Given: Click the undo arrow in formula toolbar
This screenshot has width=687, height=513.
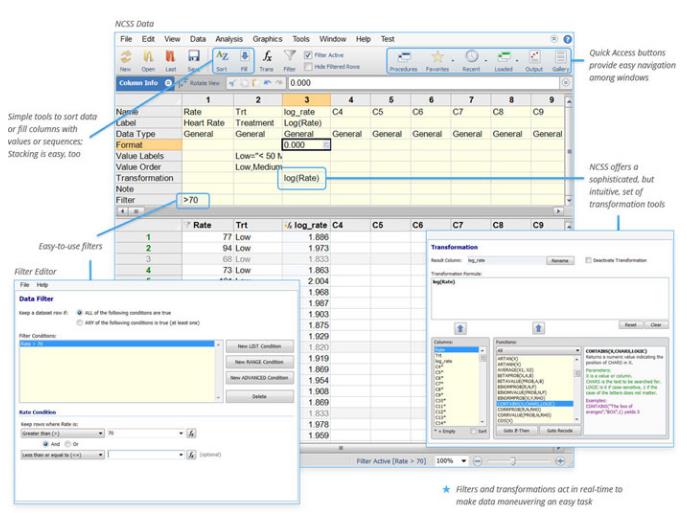Looking at the screenshot, I should [267, 83].
